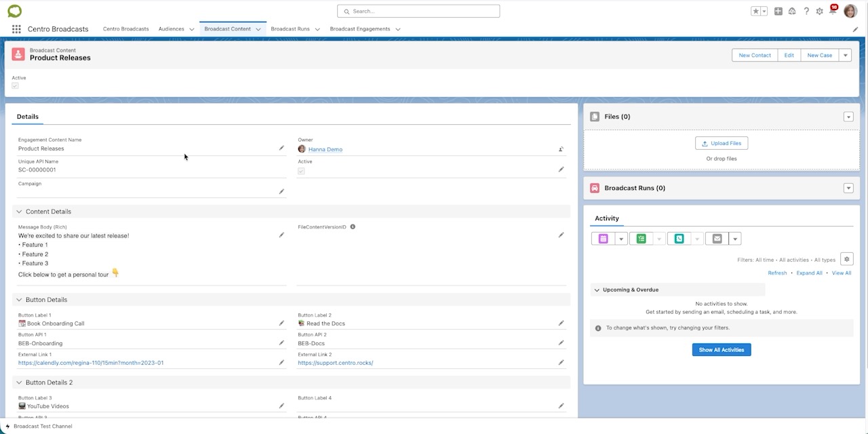Screen dimensions: 868x434
Task: Click the View All link
Action: pyautogui.click(x=842, y=273)
